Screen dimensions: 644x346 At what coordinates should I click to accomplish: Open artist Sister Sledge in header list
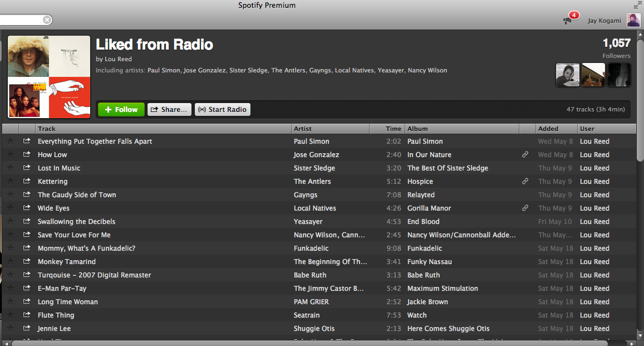pos(248,70)
